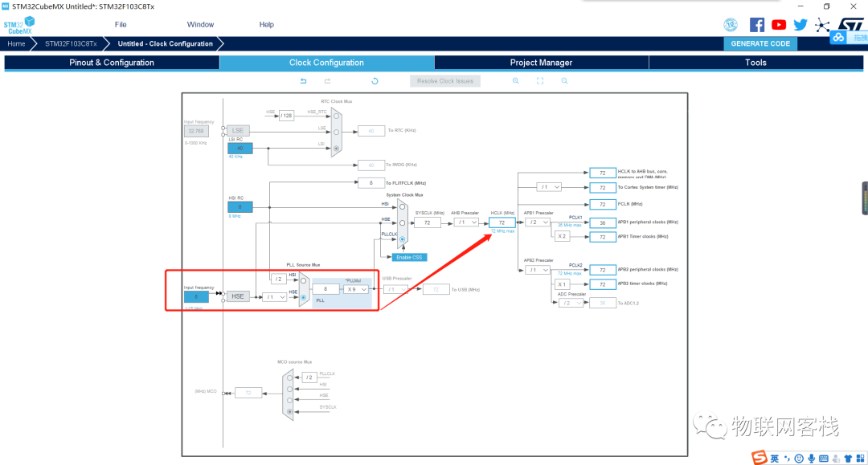Zoom in on the clock diagram

[515, 81]
